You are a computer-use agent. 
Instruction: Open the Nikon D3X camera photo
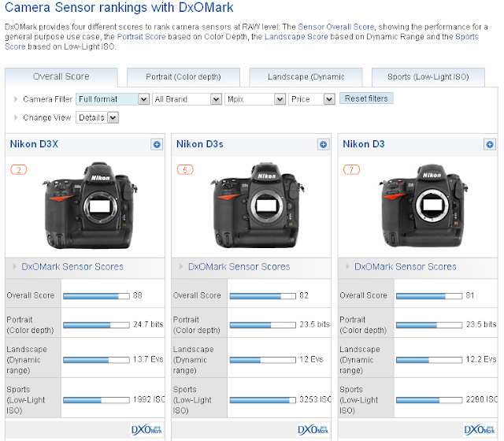coord(90,206)
